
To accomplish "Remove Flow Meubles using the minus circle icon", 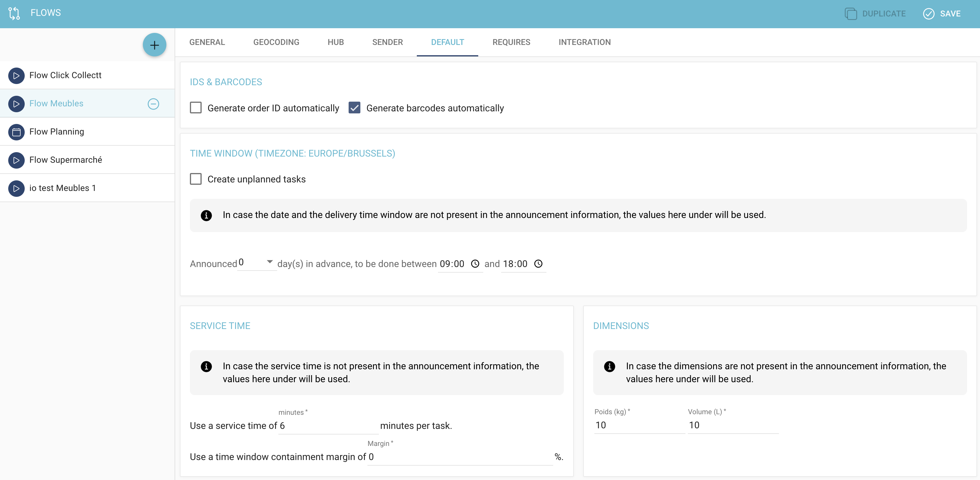I will 153,104.
